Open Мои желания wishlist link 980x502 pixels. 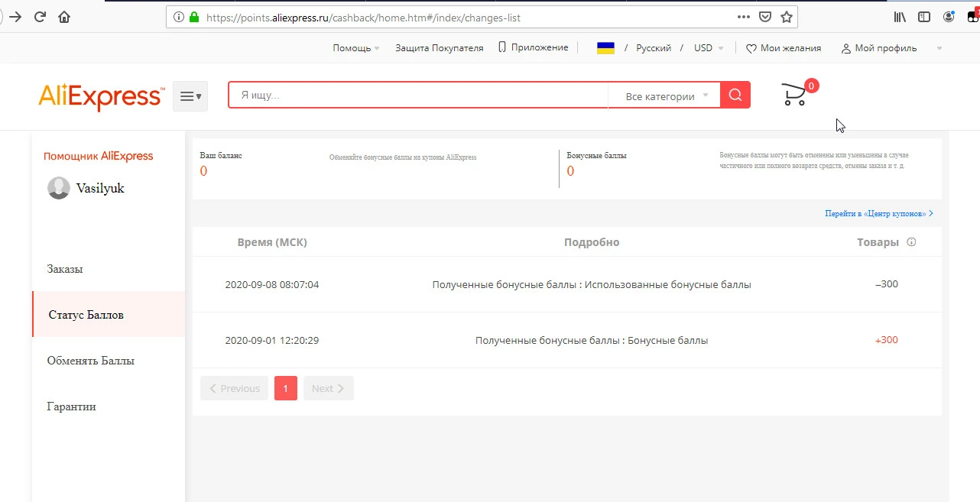pos(784,48)
